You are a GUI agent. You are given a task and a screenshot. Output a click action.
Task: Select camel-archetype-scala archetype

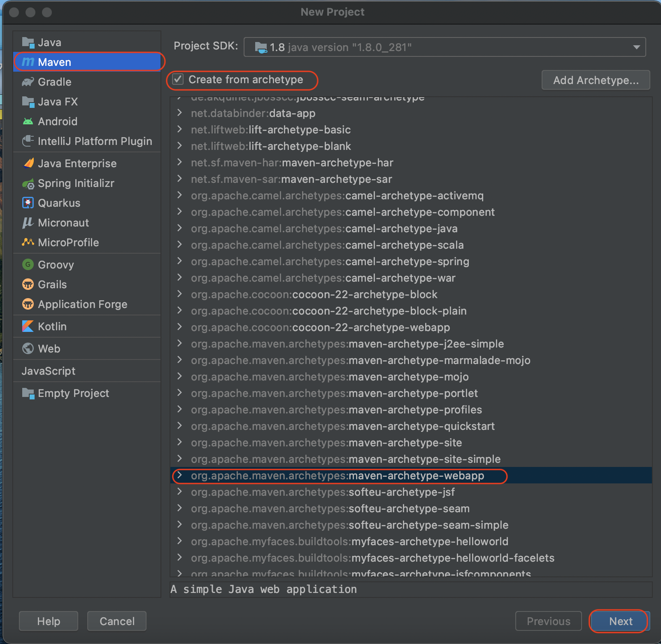tap(411, 245)
